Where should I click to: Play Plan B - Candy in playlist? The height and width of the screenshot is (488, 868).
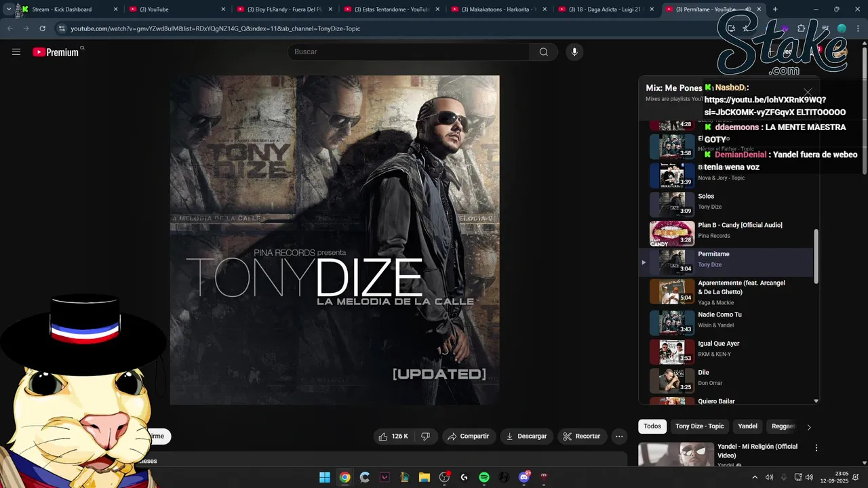726,234
